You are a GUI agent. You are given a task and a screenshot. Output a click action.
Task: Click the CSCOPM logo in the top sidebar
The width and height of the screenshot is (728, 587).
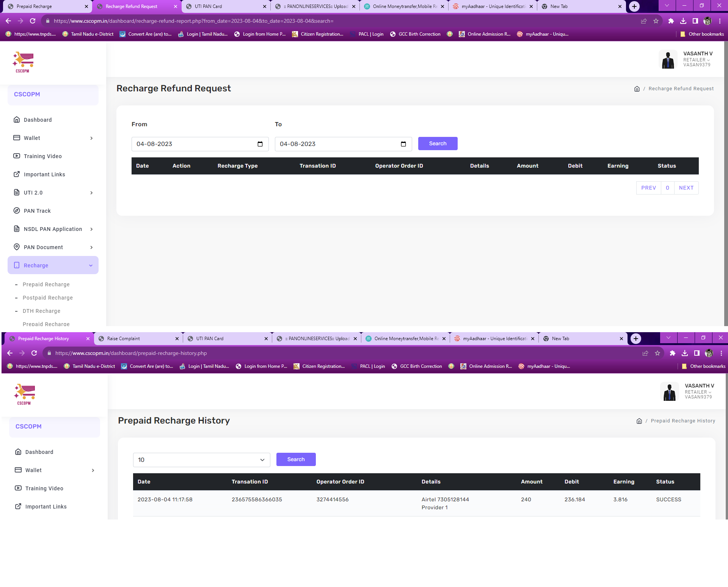(x=24, y=62)
